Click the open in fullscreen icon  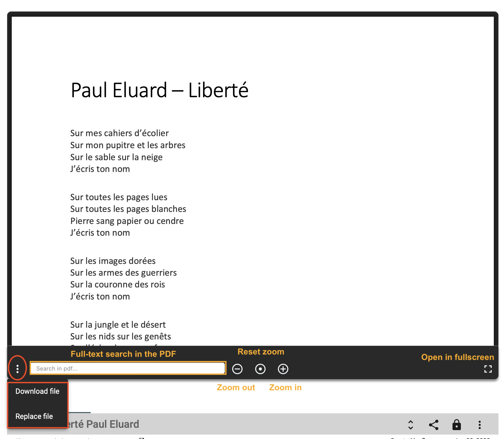click(x=488, y=369)
